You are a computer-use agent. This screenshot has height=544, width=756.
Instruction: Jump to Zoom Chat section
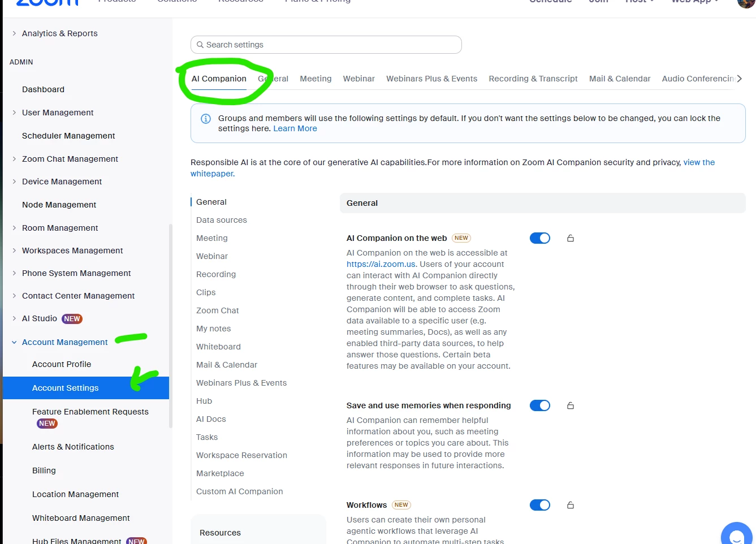point(218,310)
